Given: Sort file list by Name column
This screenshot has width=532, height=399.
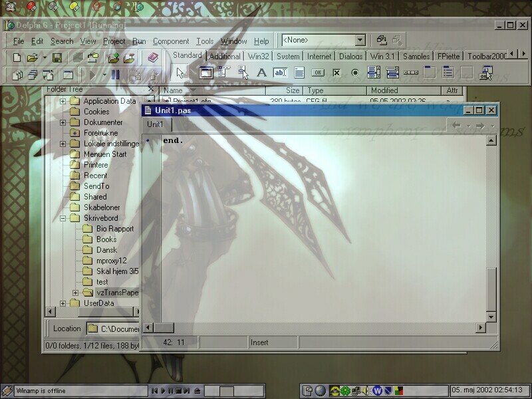Looking at the screenshot, I should (212, 90).
